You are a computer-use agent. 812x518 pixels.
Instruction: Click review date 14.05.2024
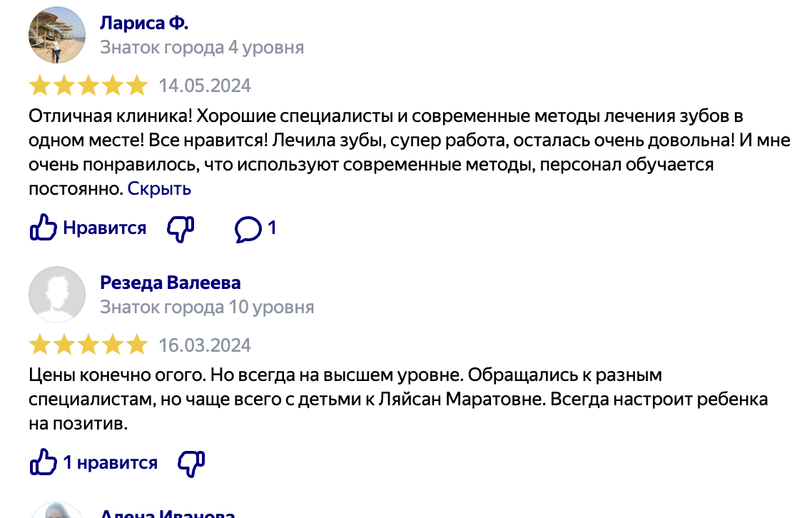pos(205,86)
